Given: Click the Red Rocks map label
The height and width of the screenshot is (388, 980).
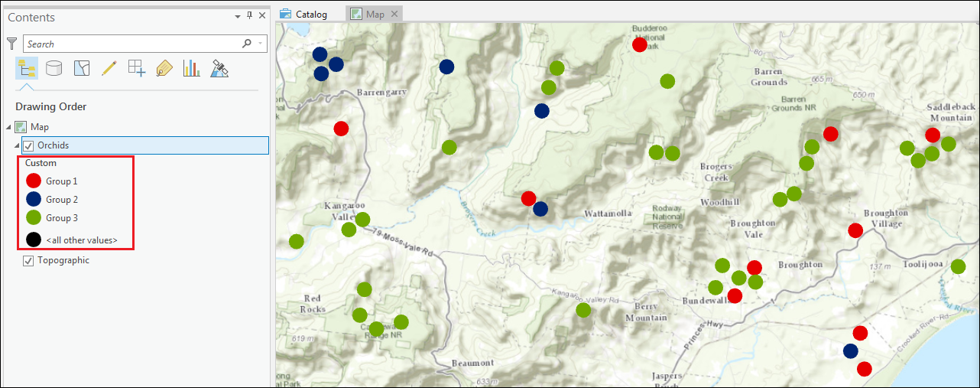Looking at the screenshot, I should point(313,303).
